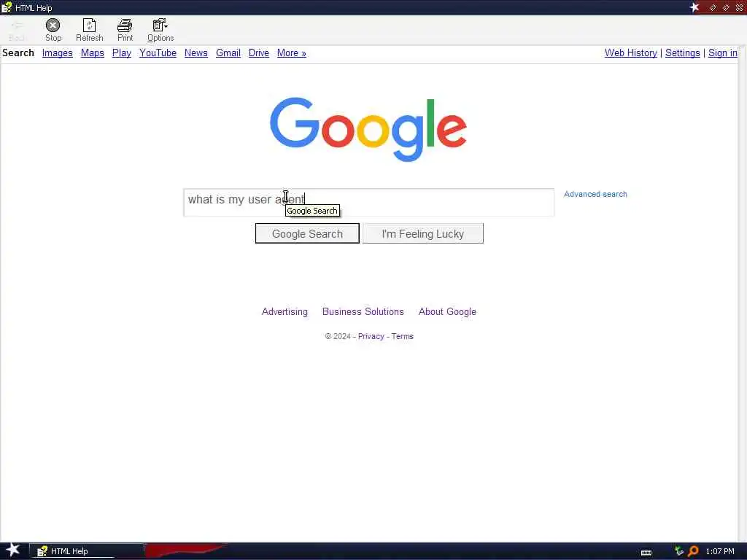
Task: Click the Print toolbar icon
Action: pos(125,30)
